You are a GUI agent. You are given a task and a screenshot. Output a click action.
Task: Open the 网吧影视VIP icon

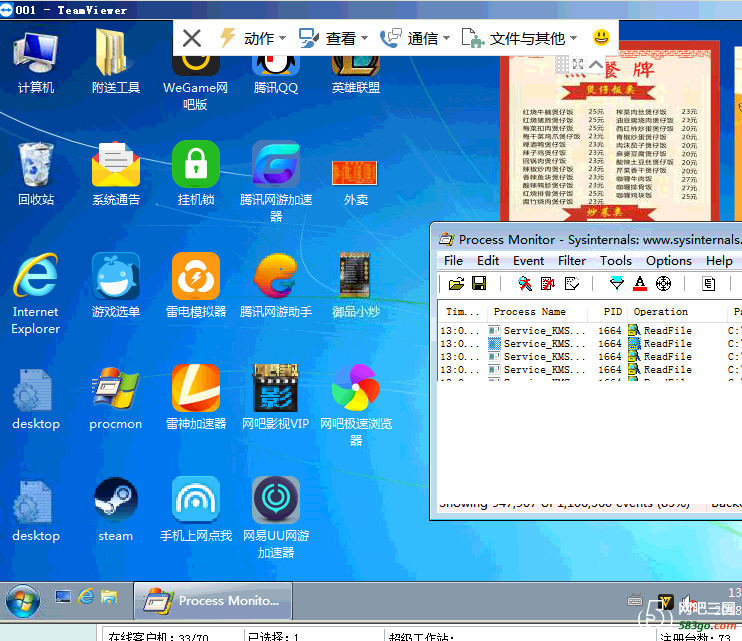click(x=276, y=397)
